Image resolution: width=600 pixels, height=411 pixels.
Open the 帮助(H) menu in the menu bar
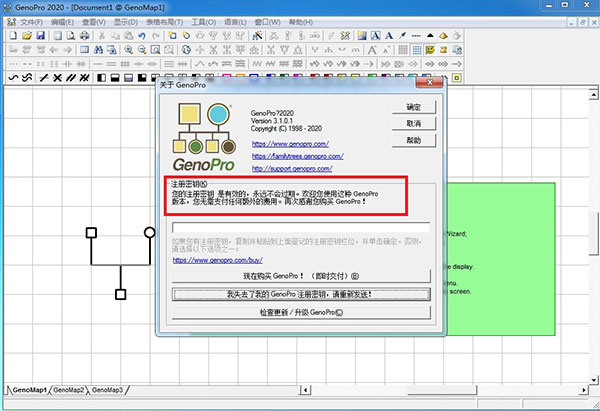pyautogui.click(x=301, y=22)
